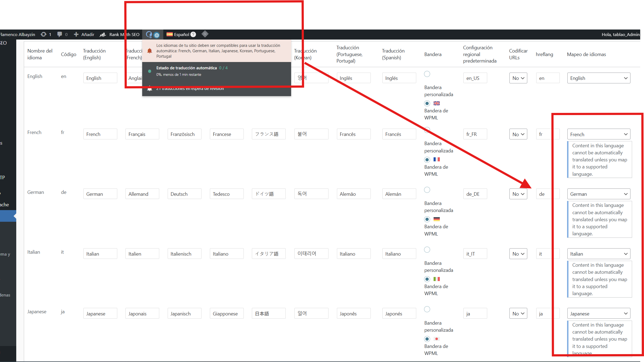Click the orange bell notification icon
The width and height of the screenshot is (644, 362).
(x=149, y=51)
